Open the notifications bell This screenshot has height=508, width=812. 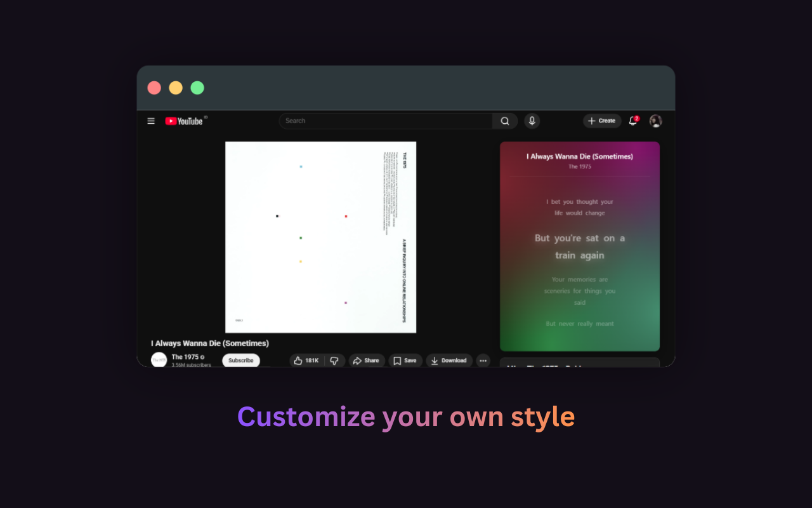tap(632, 121)
